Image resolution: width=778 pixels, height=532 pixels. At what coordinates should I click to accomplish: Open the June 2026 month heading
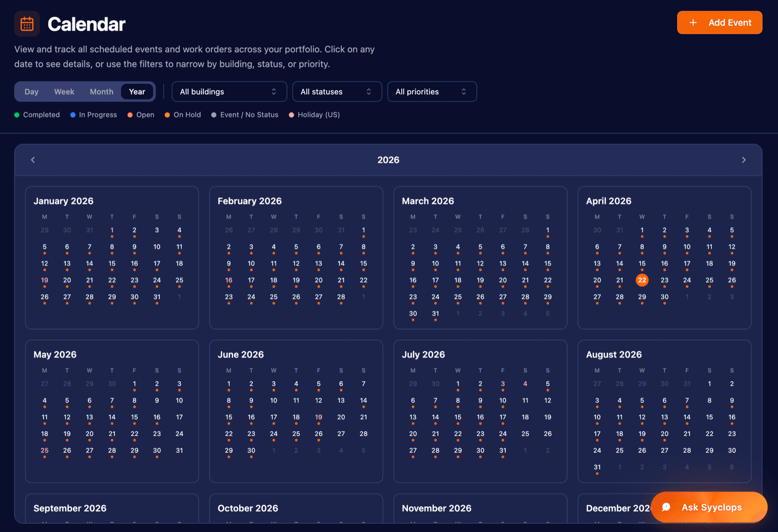click(241, 355)
